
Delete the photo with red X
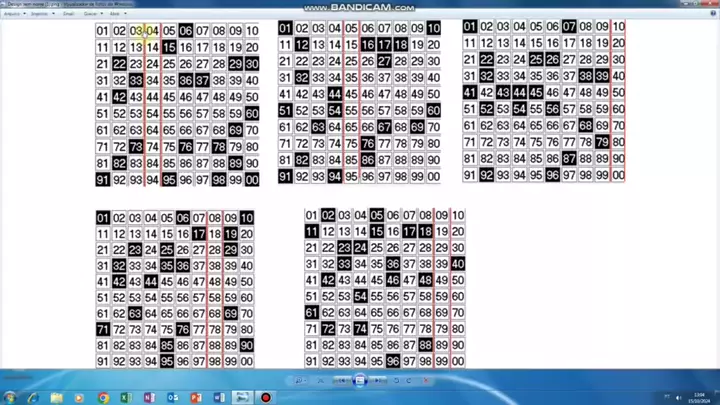426,381
